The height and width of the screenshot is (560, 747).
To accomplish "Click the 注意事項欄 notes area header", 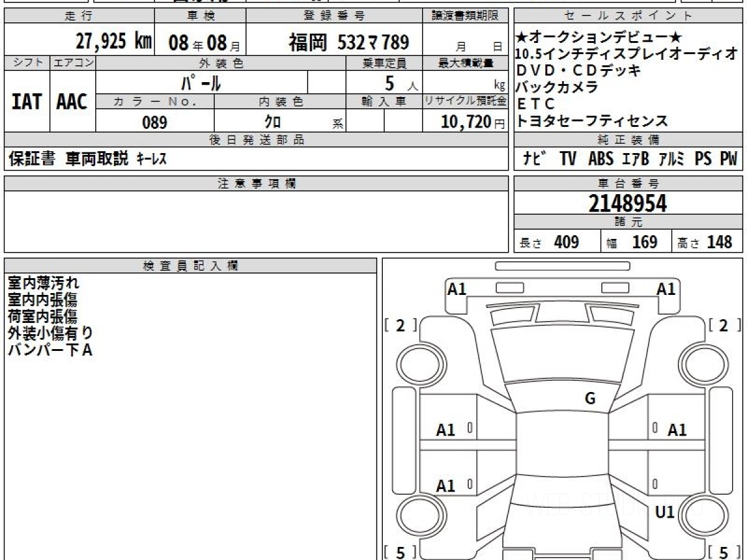I will [256, 184].
